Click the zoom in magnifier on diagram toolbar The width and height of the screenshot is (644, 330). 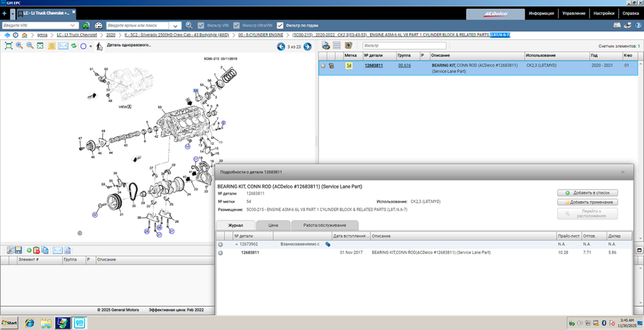click(x=19, y=46)
